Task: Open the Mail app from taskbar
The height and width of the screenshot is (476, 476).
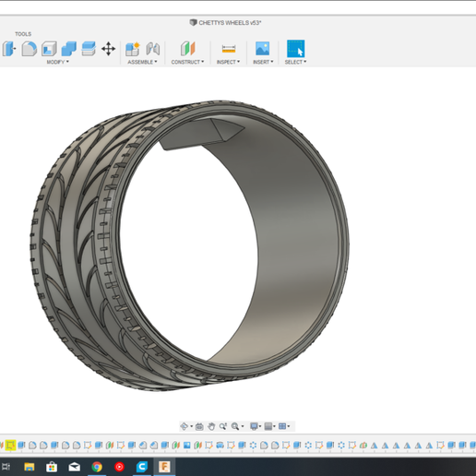Action: tap(74, 467)
